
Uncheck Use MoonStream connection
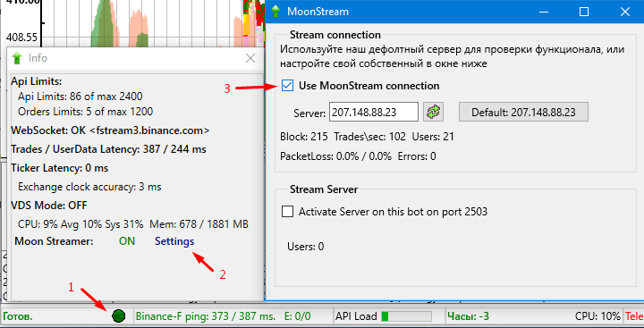tap(287, 86)
